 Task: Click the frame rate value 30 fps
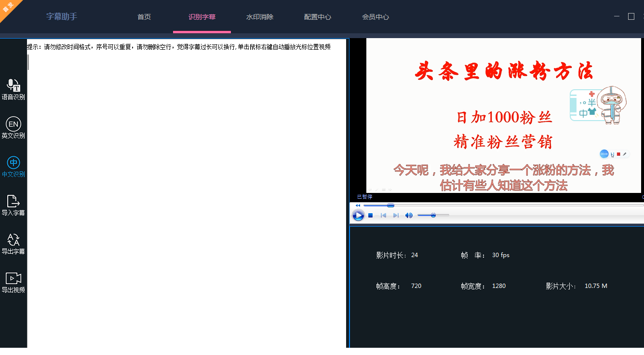[x=501, y=255]
